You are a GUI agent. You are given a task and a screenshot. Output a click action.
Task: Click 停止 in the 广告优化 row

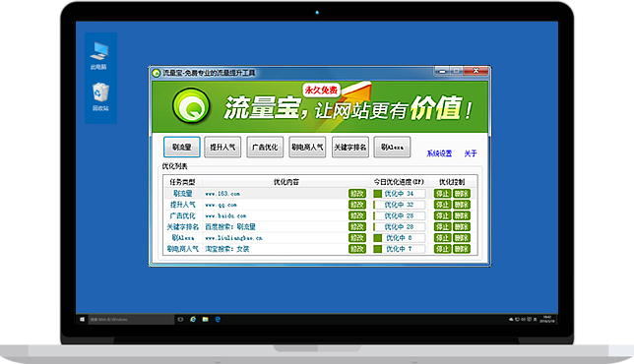point(443,215)
